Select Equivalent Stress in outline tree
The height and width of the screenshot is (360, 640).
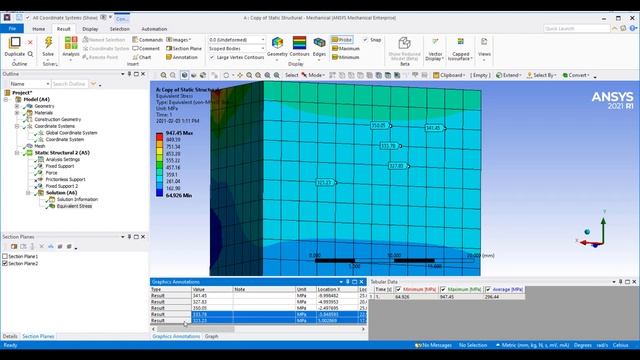click(74, 206)
